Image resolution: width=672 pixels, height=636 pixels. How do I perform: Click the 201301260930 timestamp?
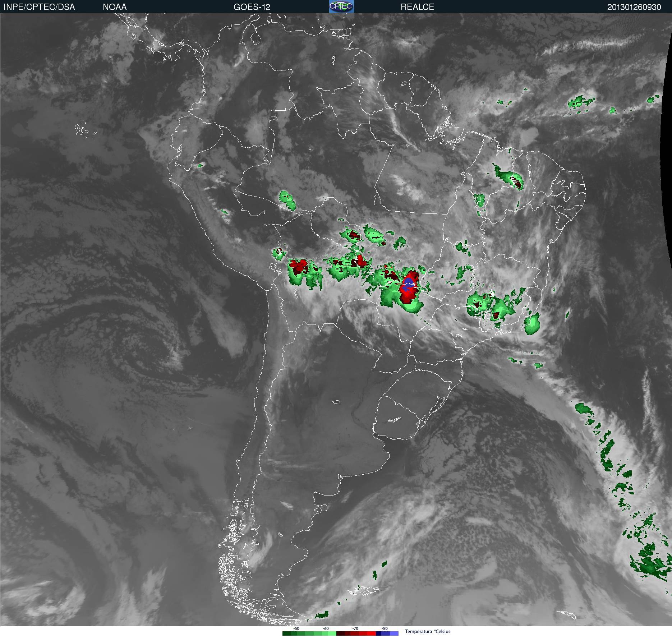click(x=634, y=7)
